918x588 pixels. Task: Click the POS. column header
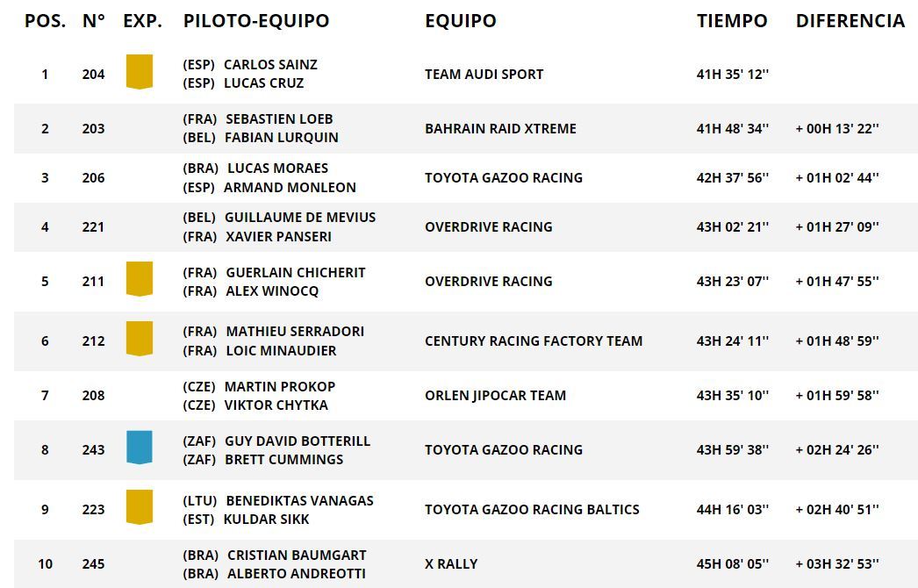click(x=45, y=21)
